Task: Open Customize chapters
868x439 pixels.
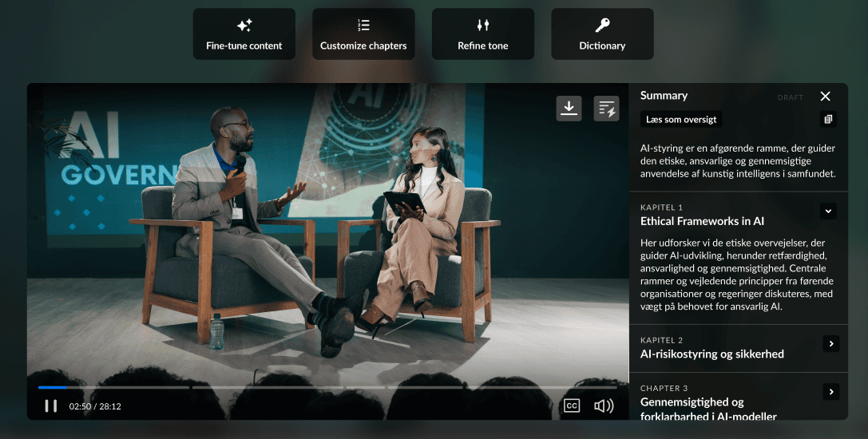Action: [363, 34]
